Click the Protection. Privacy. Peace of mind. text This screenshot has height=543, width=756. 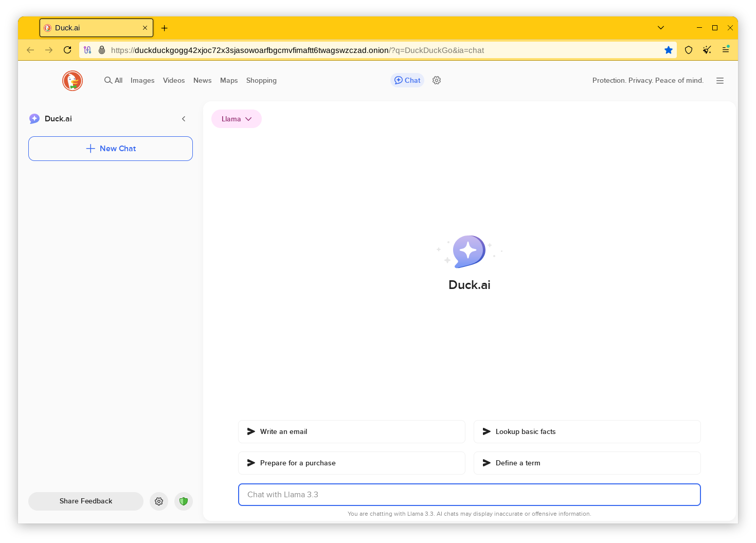647,80
